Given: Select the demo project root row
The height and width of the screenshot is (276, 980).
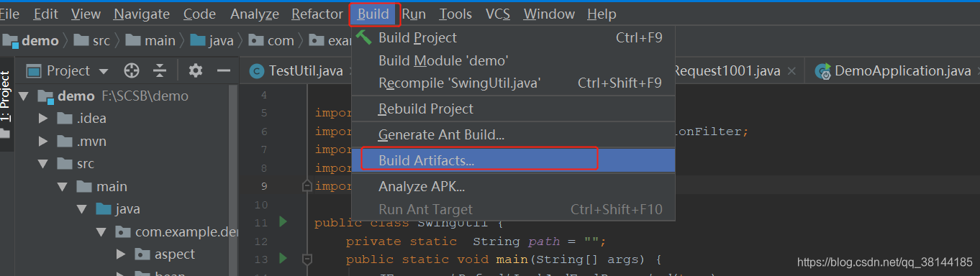Looking at the screenshot, I should click(x=127, y=96).
